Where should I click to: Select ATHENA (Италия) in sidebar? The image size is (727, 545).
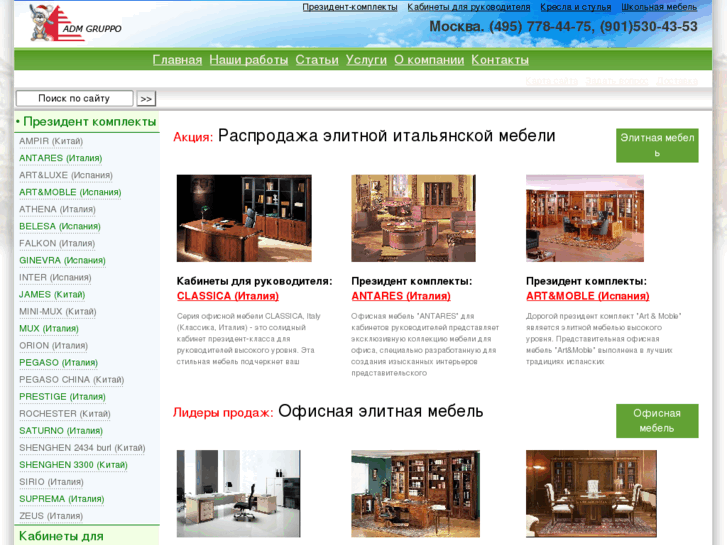tap(57, 209)
